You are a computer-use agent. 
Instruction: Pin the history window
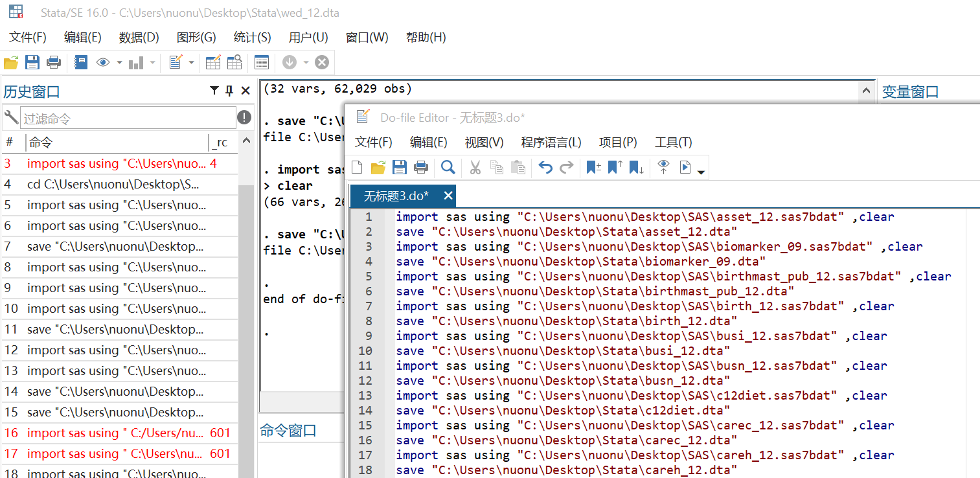click(229, 91)
